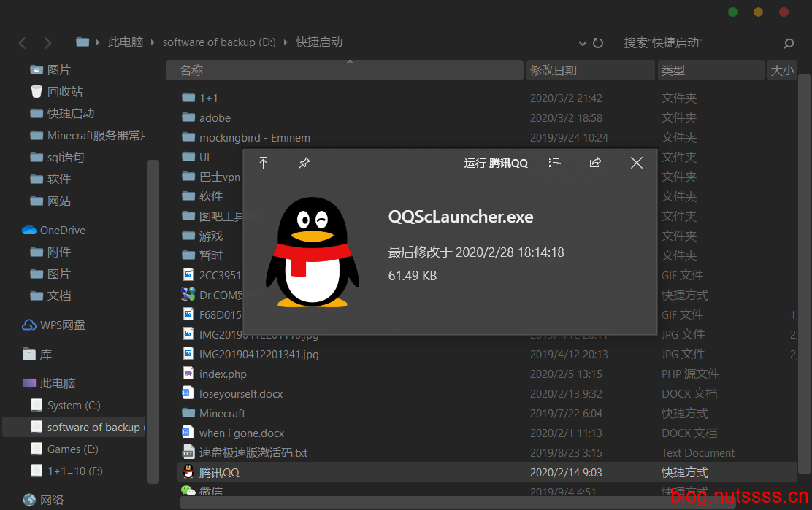Image resolution: width=812 pixels, height=510 pixels.
Task: Refresh the current folder view
Action: [598, 43]
